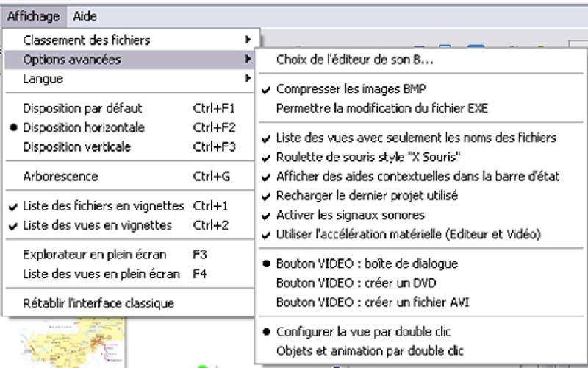The height and width of the screenshot is (368, 588).
Task: Uncheck Compresser les images BMP
Action: 420,89
